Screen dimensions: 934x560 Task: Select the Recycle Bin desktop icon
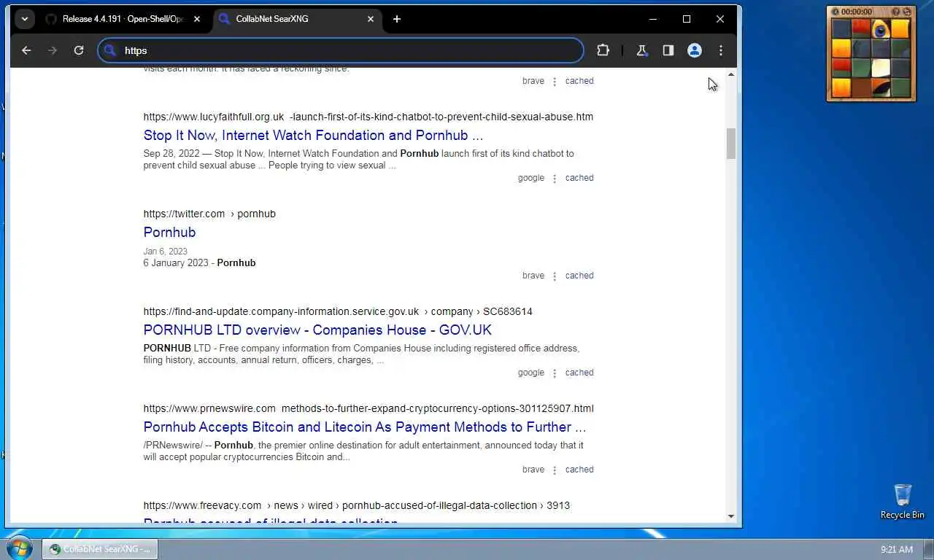[x=902, y=502]
